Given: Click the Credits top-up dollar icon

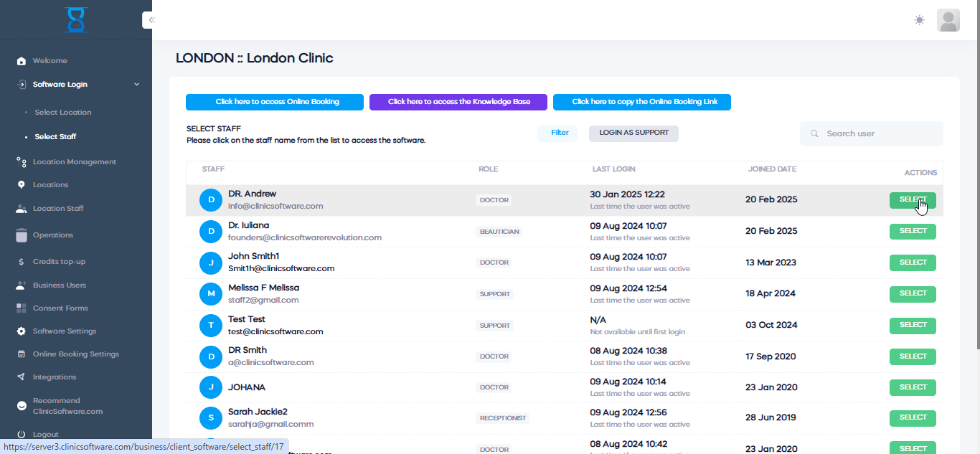Looking at the screenshot, I should point(22,262).
